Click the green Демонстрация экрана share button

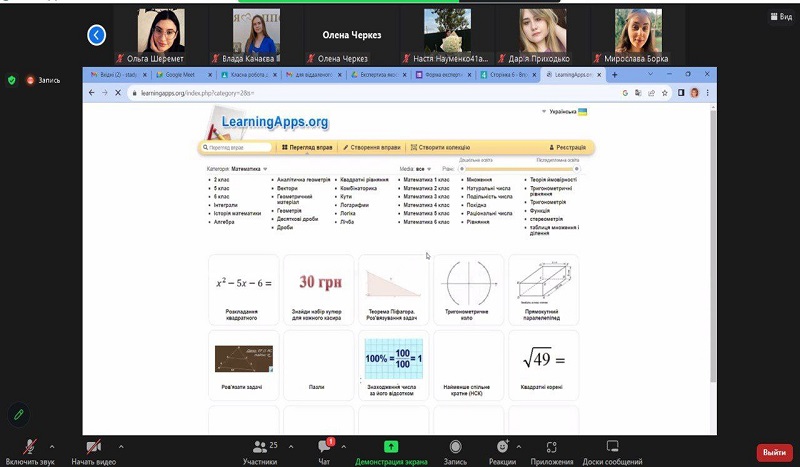391,452
